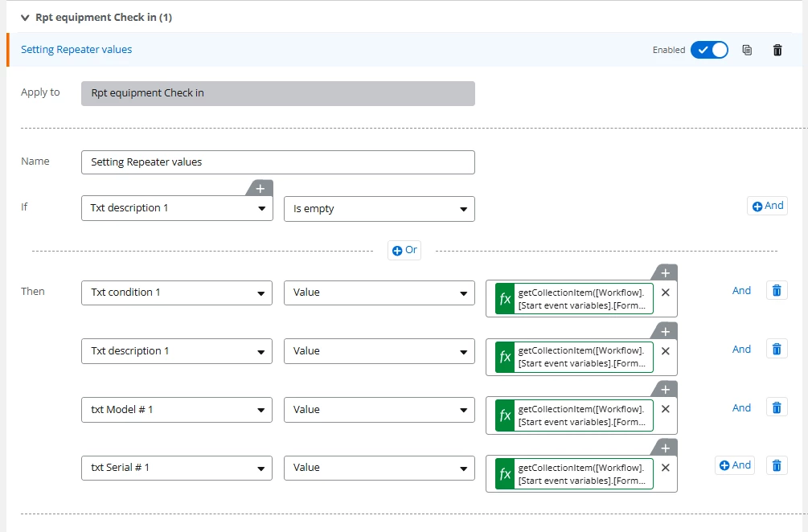Open the If Txt description 1 dropdown
This screenshot has width=808, height=532.
[177, 208]
